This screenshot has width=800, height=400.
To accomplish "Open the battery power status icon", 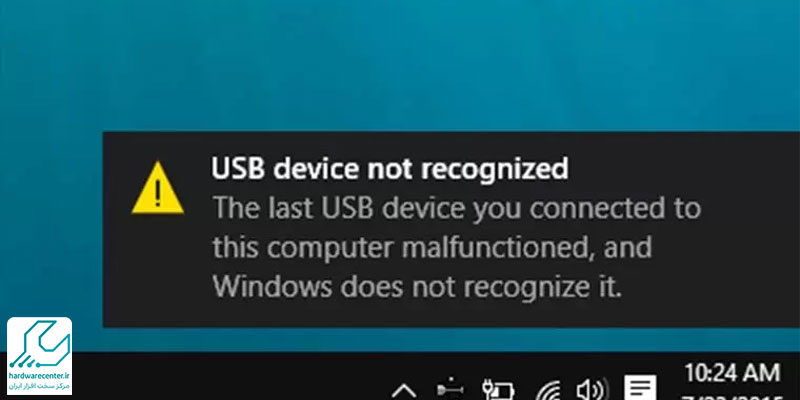I will coord(498,389).
